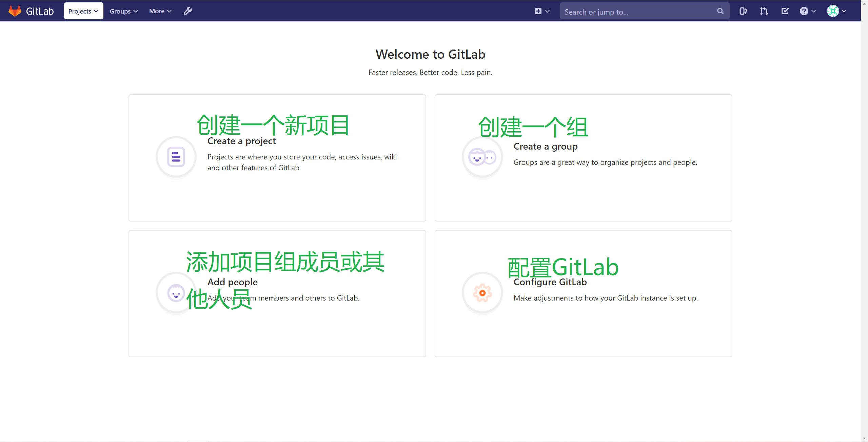
Task: Click the Welcome to GitLab heading
Action: [430, 54]
